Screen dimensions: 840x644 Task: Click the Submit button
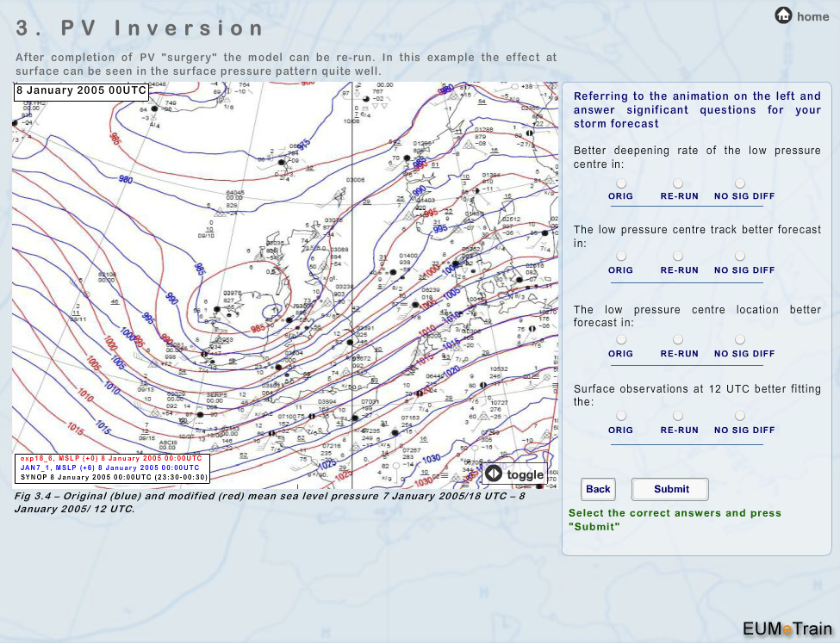[670, 489]
